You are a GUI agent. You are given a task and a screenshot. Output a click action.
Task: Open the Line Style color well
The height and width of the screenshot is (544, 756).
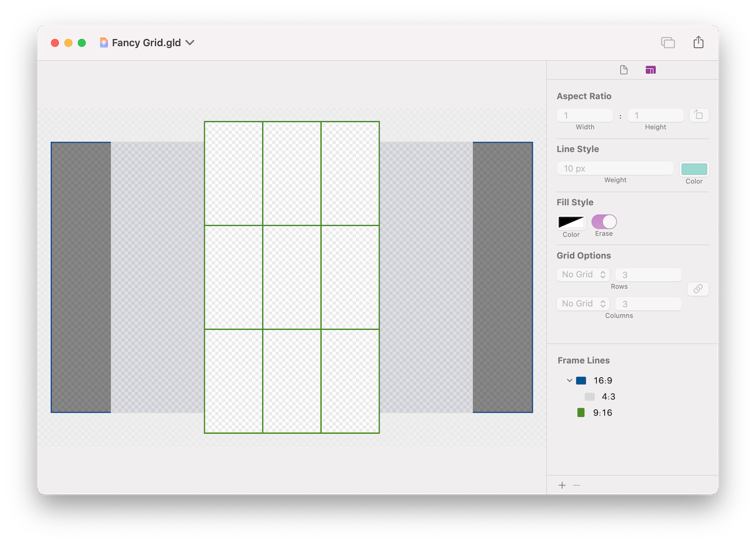click(x=694, y=169)
